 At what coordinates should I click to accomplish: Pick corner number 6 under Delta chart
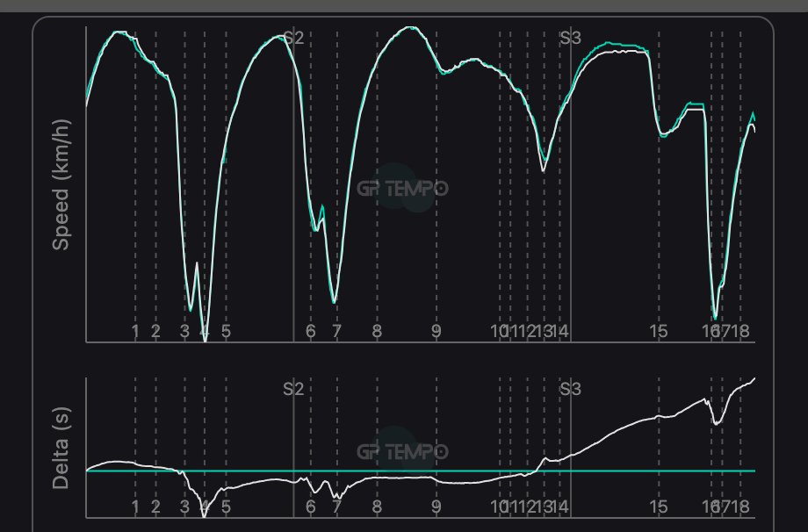coord(310,507)
